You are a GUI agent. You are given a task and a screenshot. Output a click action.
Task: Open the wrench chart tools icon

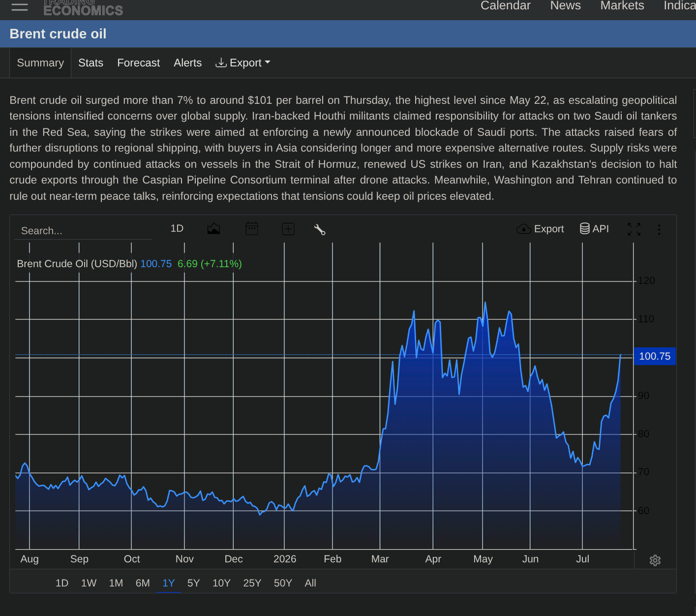(x=320, y=229)
